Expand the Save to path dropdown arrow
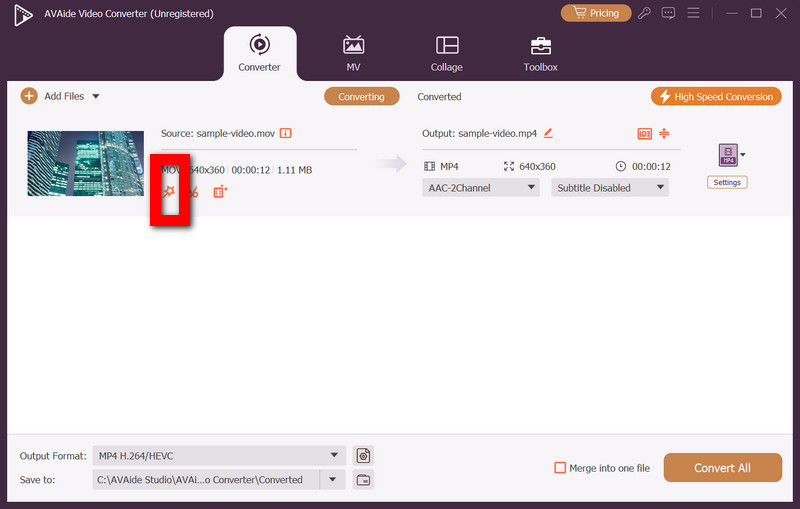The image size is (800, 509). coord(333,479)
